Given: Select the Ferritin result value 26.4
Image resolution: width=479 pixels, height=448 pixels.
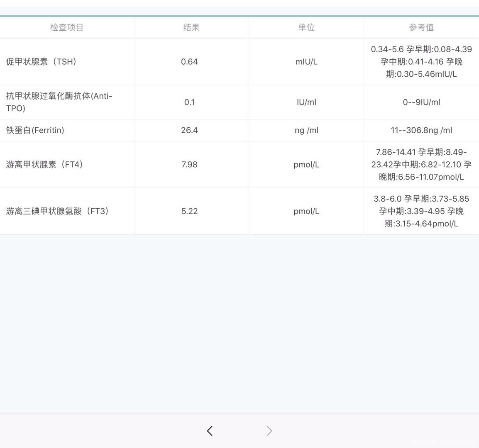Looking at the screenshot, I should 190,130.
